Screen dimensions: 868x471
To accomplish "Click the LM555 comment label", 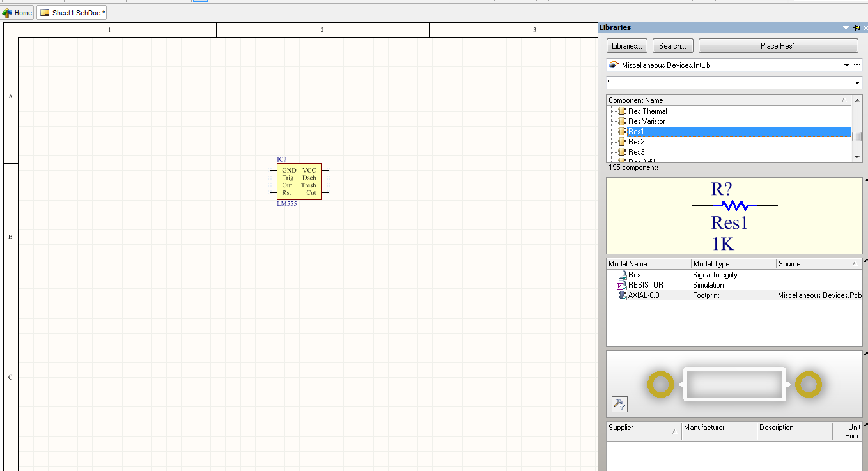I will [x=287, y=203].
